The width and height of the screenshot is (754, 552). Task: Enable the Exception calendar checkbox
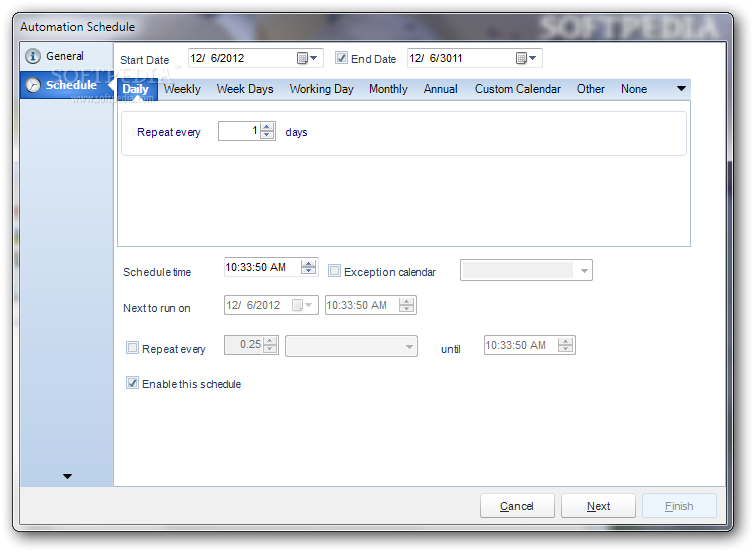(334, 271)
